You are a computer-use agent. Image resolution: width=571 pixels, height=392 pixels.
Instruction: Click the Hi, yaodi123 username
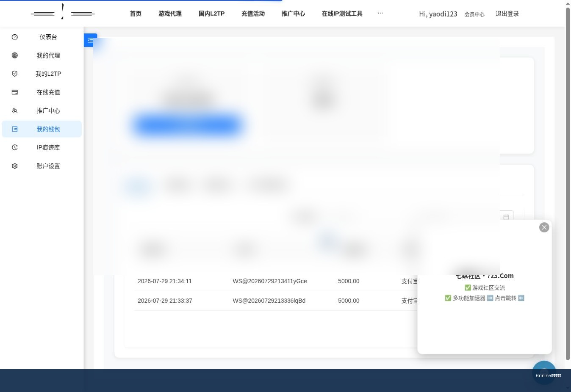click(x=438, y=14)
